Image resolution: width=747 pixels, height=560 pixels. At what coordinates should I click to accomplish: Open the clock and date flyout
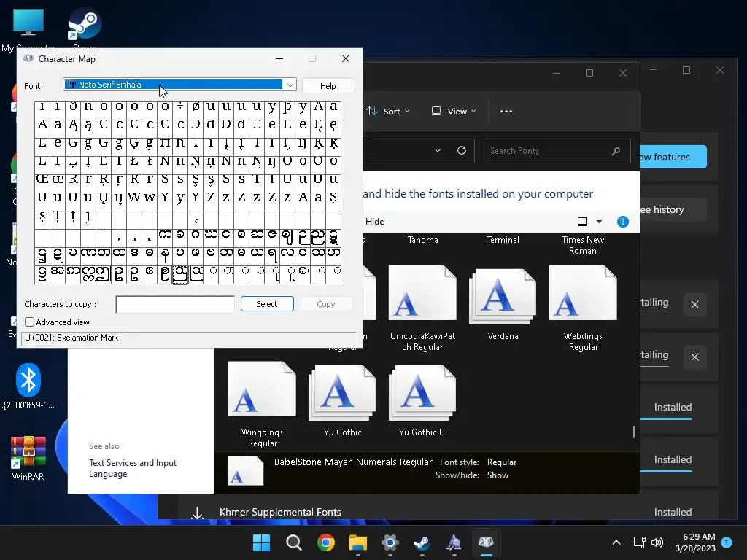coord(695,542)
